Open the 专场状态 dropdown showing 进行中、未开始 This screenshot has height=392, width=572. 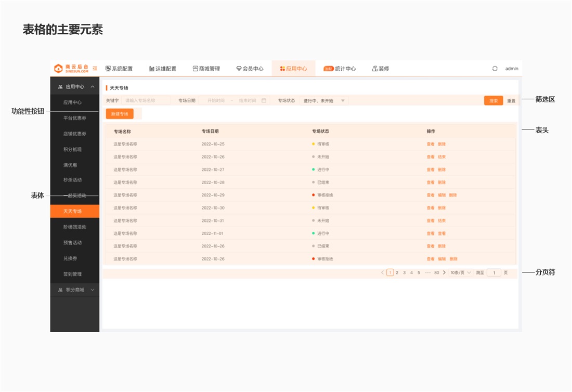coord(324,101)
